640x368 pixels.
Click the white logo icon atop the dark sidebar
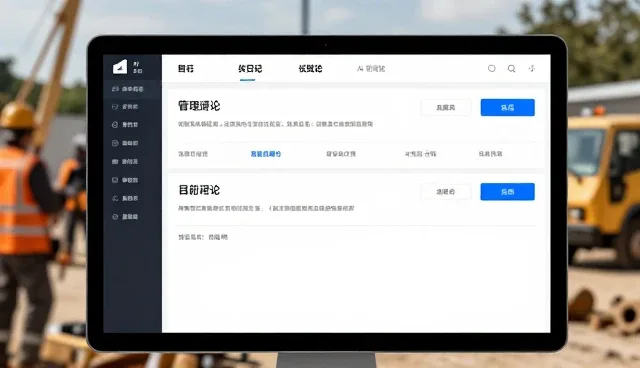pyautogui.click(x=120, y=67)
